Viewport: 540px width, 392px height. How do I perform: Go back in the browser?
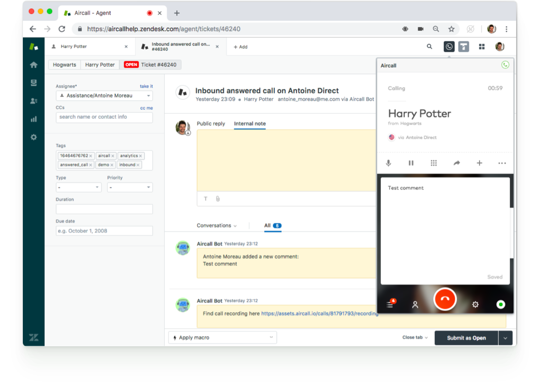pyautogui.click(x=33, y=29)
